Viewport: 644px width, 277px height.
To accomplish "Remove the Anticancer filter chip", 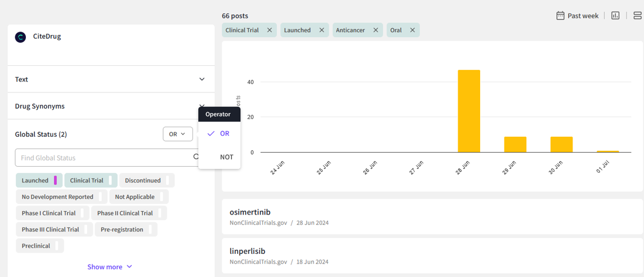I will pos(375,30).
